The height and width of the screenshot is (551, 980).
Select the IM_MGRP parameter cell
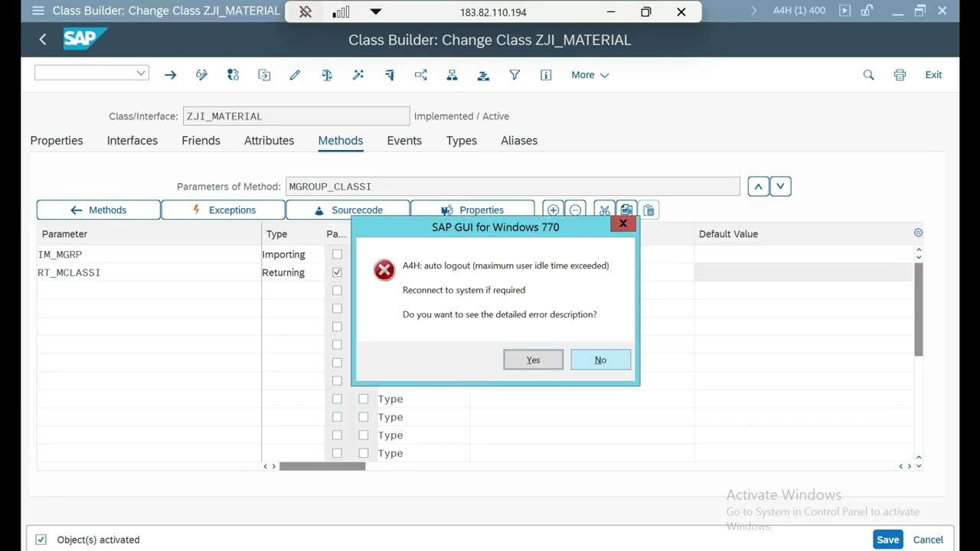[x=149, y=254]
